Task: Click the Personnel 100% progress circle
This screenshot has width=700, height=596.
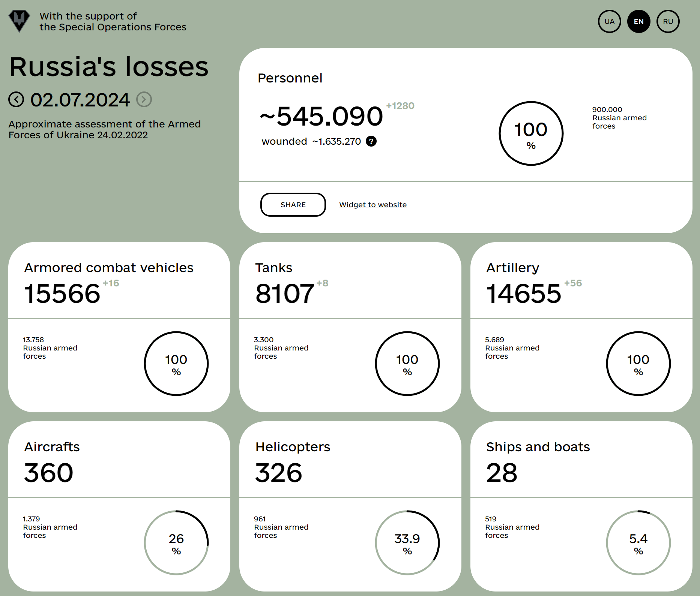Action: coord(531,133)
